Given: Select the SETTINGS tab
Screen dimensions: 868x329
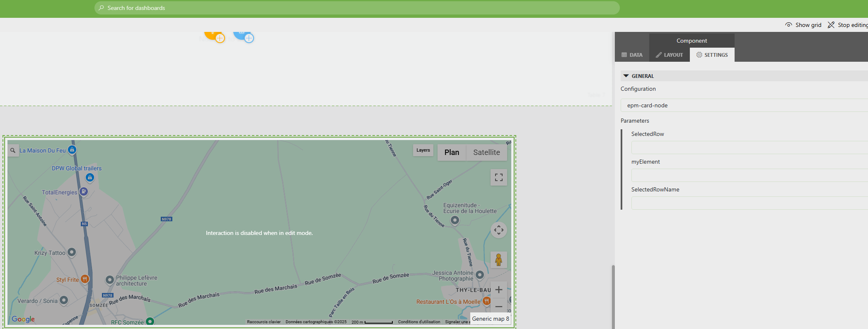Looking at the screenshot, I should (x=712, y=55).
